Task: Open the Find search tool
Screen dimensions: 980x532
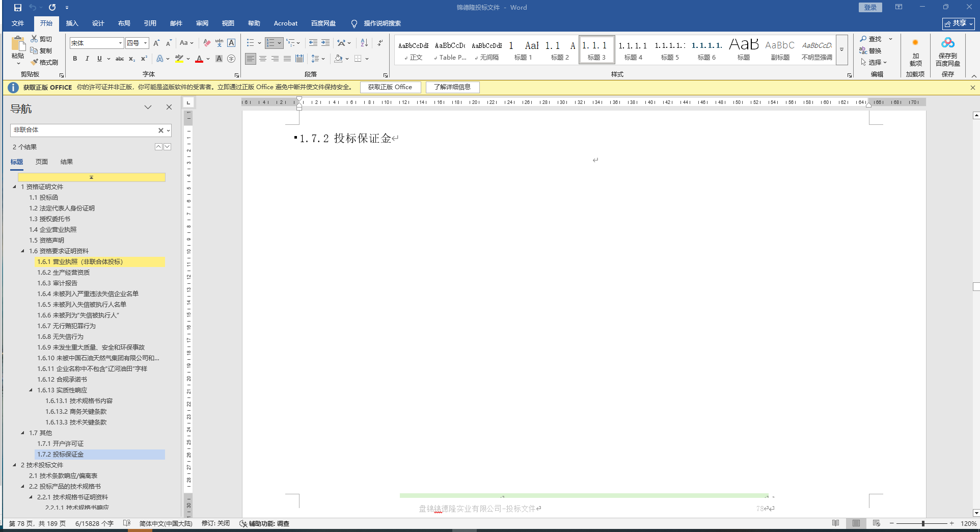Action: click(870, 39)
